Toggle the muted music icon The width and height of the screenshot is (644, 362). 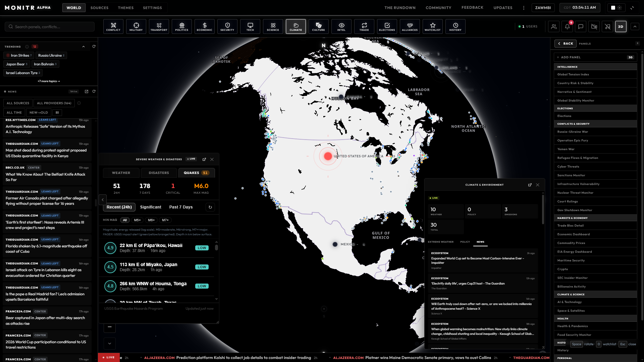(607, 26)
